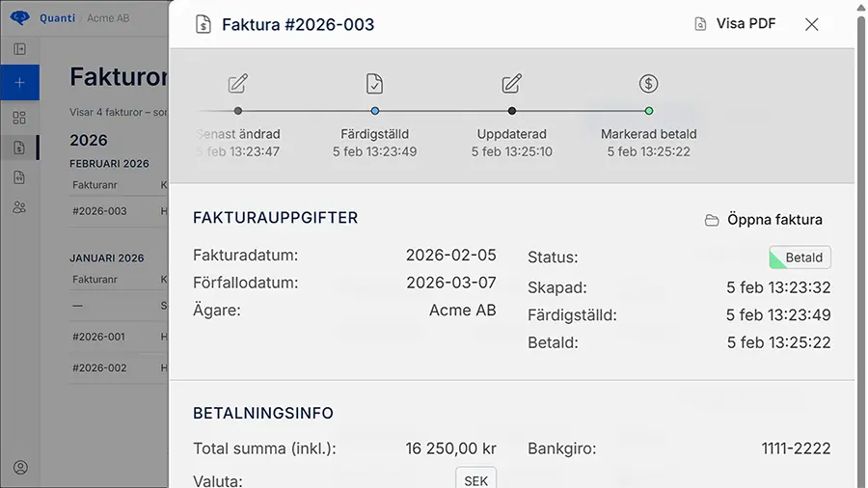Select invoice row #2026-002
The height and width of the screenshot is (488, 868).
[x=119, y=367]
